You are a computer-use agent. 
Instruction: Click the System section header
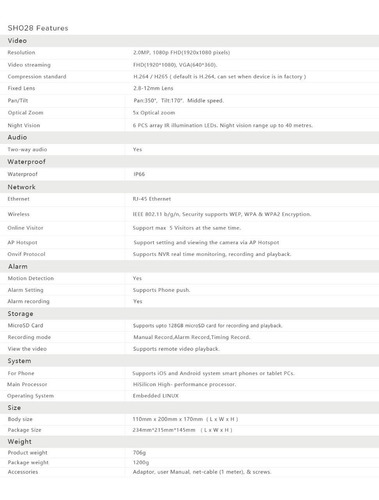coord(189,361)
